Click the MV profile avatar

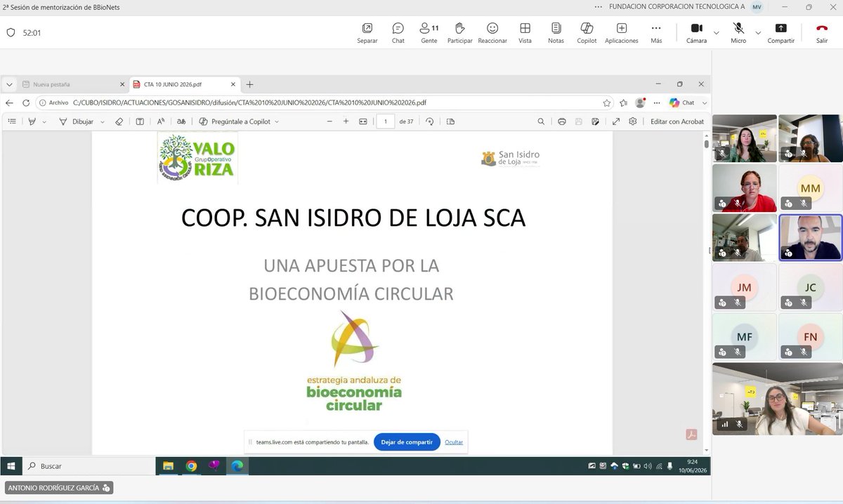coord(757,6)
